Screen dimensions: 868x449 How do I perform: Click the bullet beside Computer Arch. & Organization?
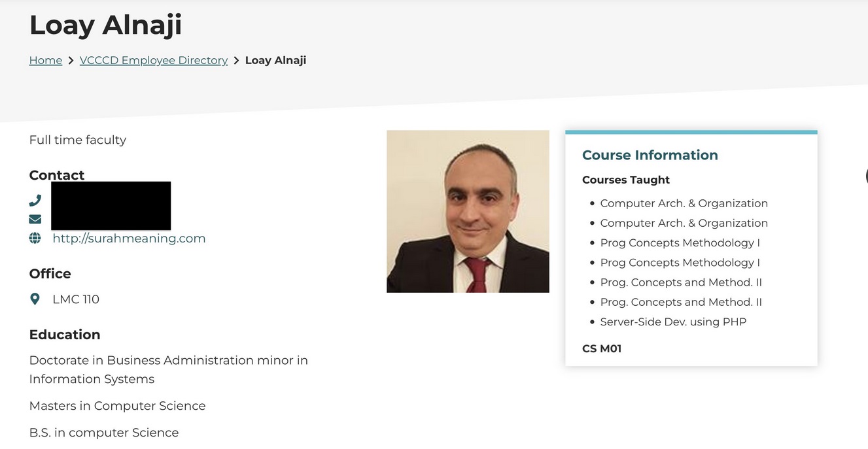pos(593,203)
